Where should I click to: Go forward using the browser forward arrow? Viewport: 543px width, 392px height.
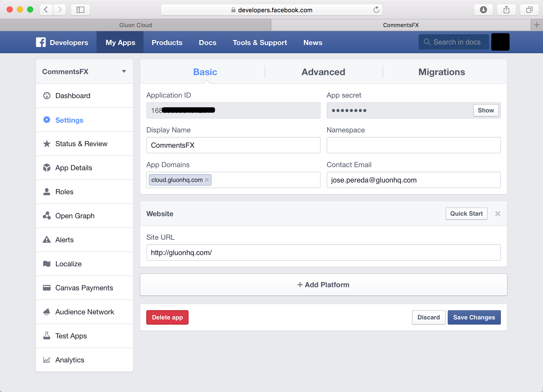(60, 10)
